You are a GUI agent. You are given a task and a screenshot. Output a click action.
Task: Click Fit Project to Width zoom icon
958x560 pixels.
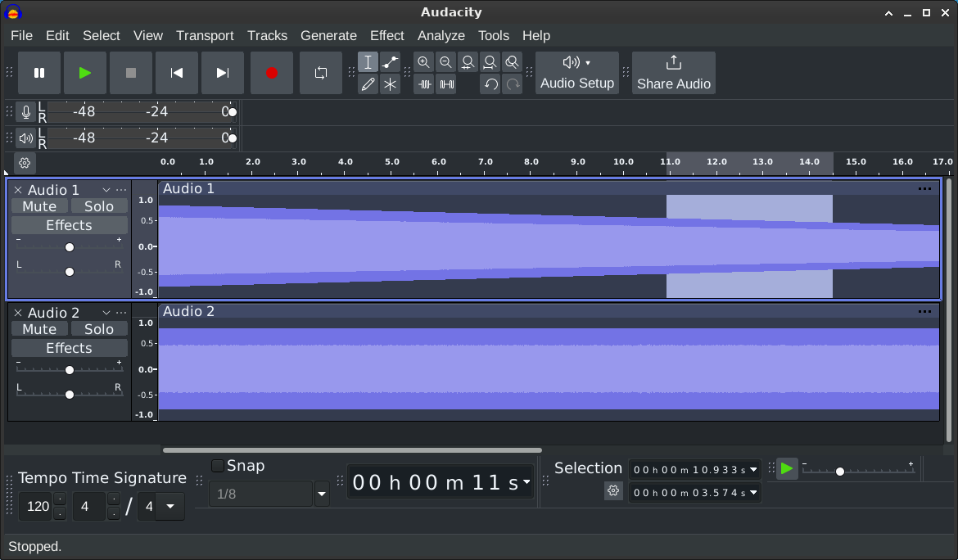490,61
